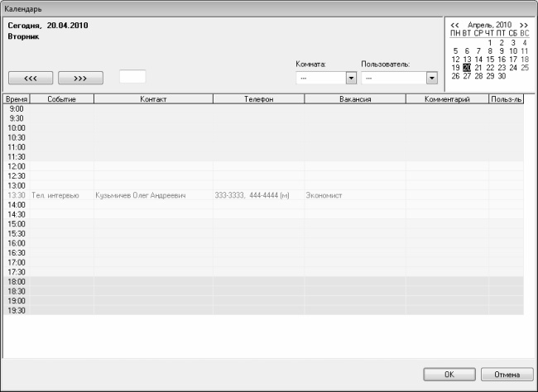Expand the Пользователь dropdown list
The image size is (538, 392).
(431, 78)
